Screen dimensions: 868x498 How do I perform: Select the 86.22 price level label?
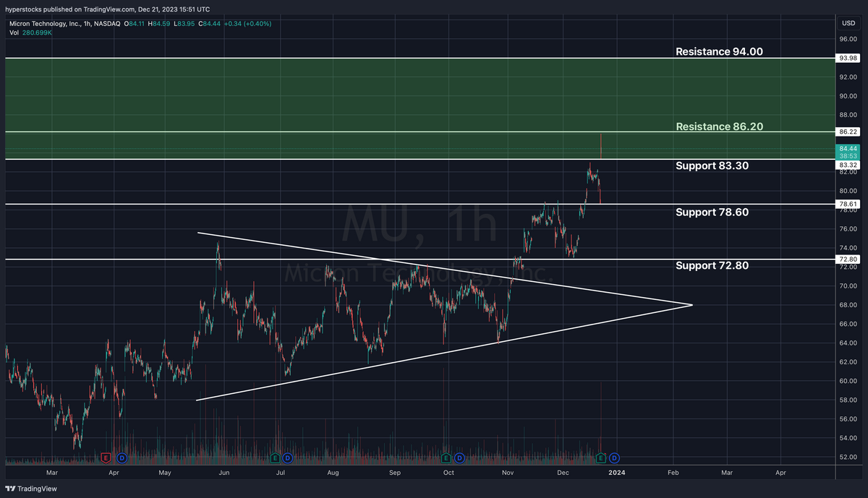(x=847, y=132)
